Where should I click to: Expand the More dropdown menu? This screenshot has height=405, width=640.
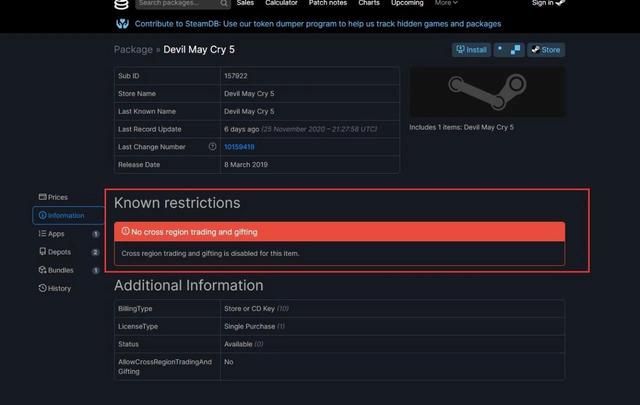click(x=446, y=3)
